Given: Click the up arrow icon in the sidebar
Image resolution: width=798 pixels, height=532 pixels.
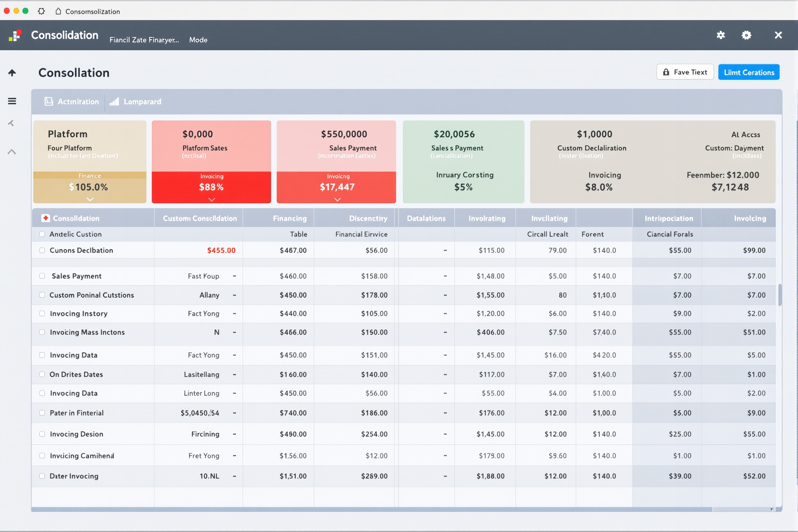Looking at the screenshot, I should coord(12,73).
